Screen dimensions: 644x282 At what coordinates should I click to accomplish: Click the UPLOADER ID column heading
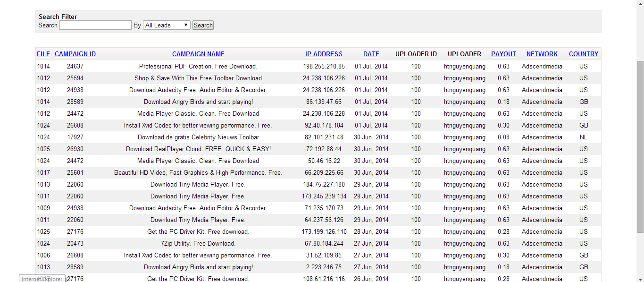click(x=416, y=54)
